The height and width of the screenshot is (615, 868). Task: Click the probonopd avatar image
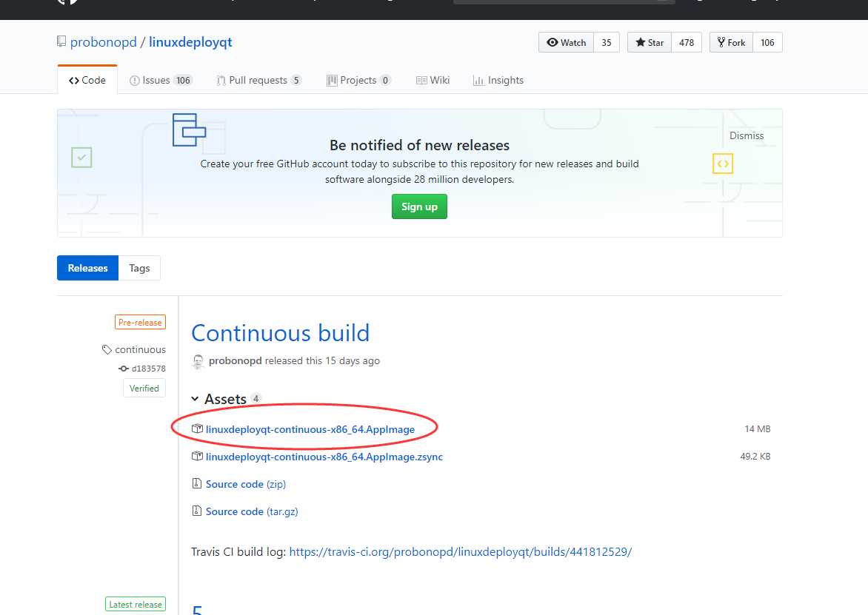coord(198,361)
